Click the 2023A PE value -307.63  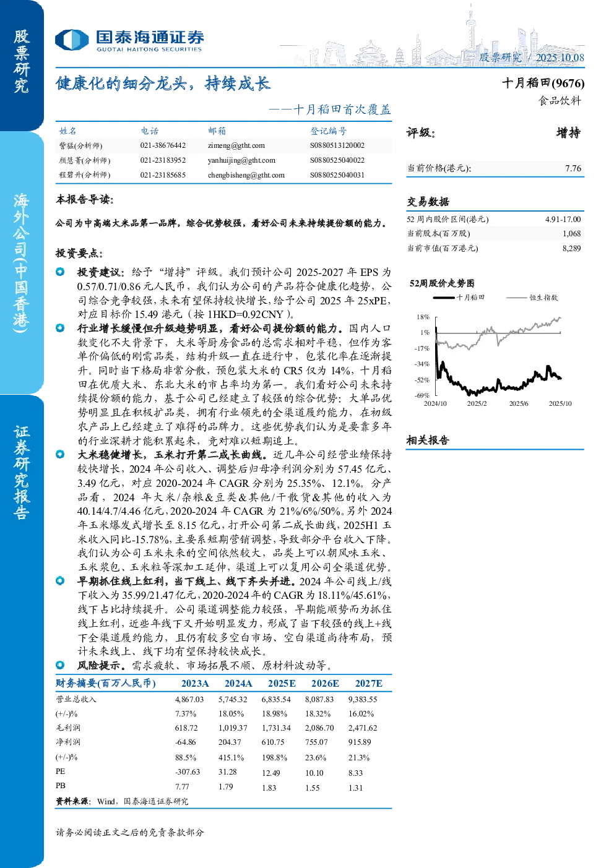(x=188, y=772)
